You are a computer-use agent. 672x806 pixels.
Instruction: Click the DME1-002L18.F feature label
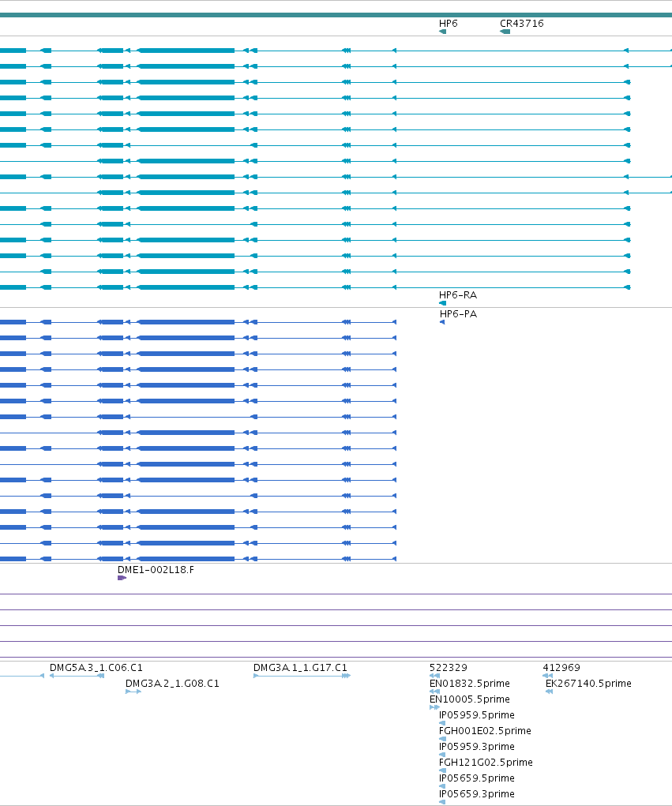[x=156, y=569]
